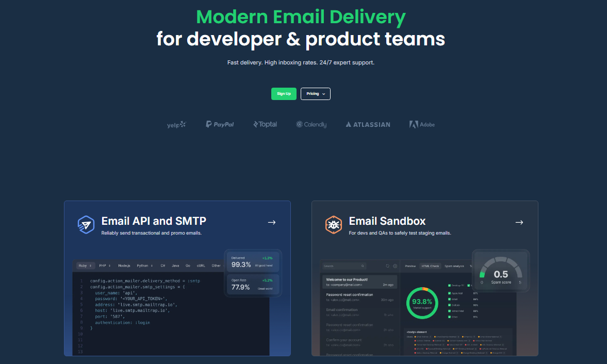Switch to the Spam analysis tab
The width and height of the screenshot is (607, 364).
pyautogui.click(x=454, y=266)
